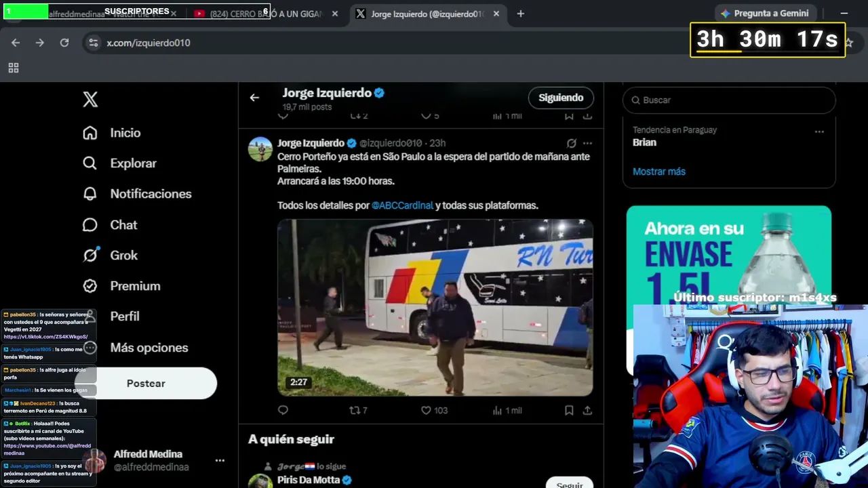Close the CERRO YouTube tab
Viewport: 868px width, 488px height.
click(x=335, y=14)
